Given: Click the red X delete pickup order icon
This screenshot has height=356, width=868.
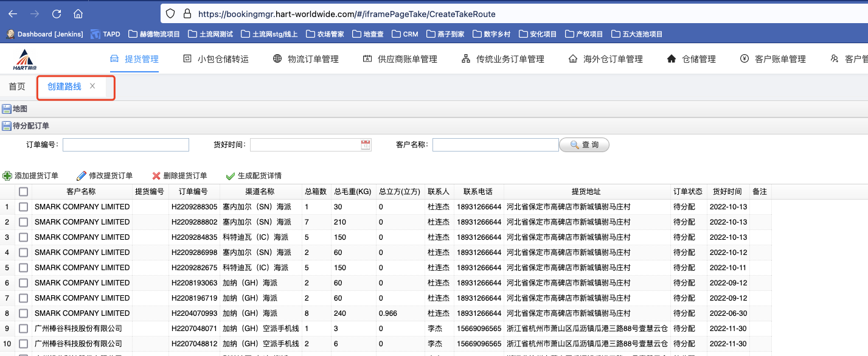Looking at the screenshot, I should coord(156,176).
